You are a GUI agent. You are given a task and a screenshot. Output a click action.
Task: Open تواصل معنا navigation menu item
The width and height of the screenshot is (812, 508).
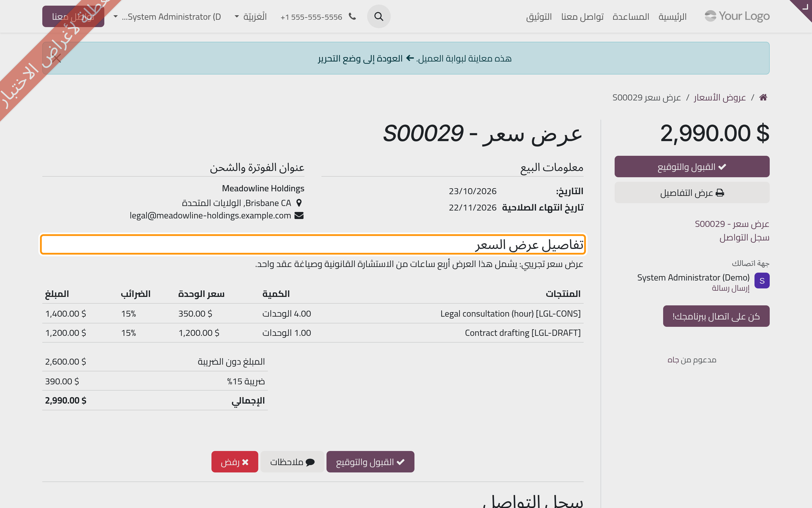tap(582, 17)
